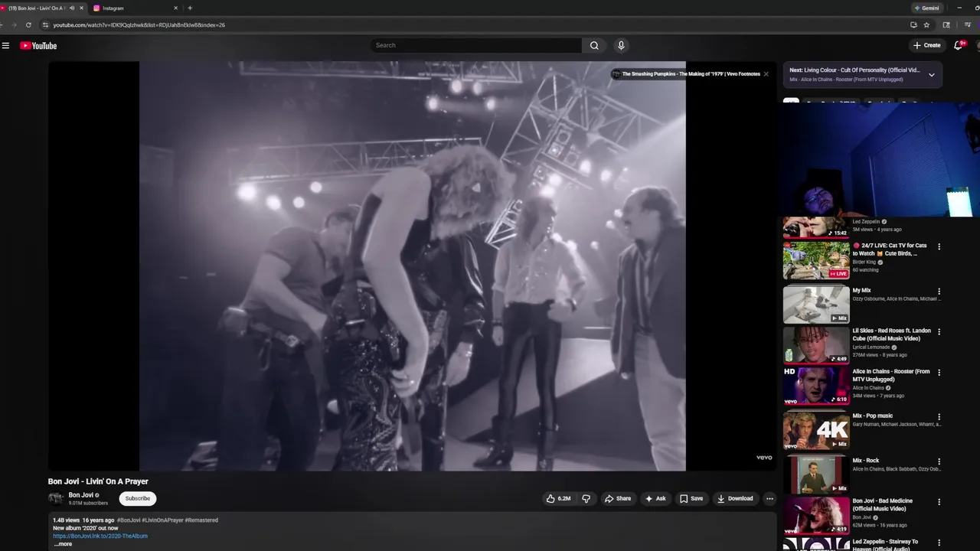Viewport: 980px width, 551px height.
Task: Open the Bon Jovi channel name link
Action: pyautogui.click(x=81, y=495)
